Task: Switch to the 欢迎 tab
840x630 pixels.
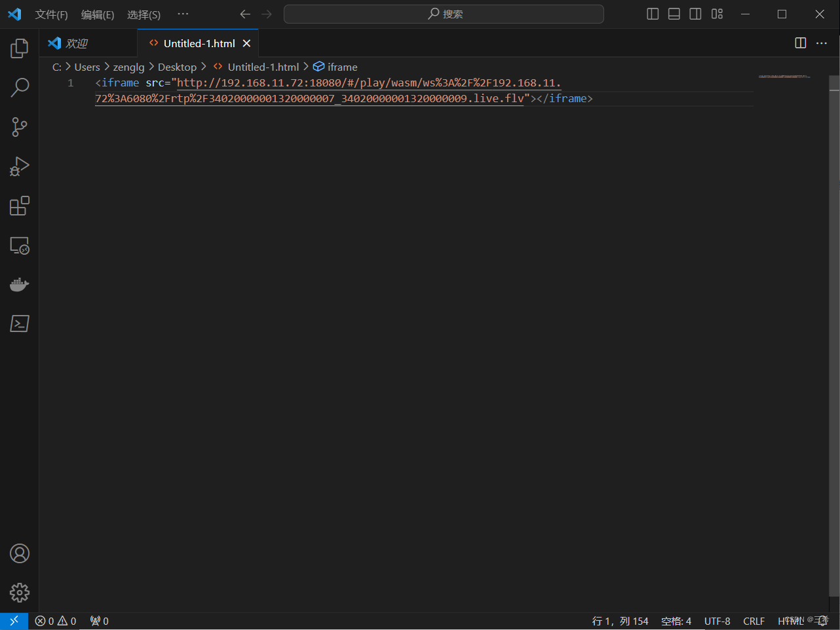Action: [x=88, y=43]
